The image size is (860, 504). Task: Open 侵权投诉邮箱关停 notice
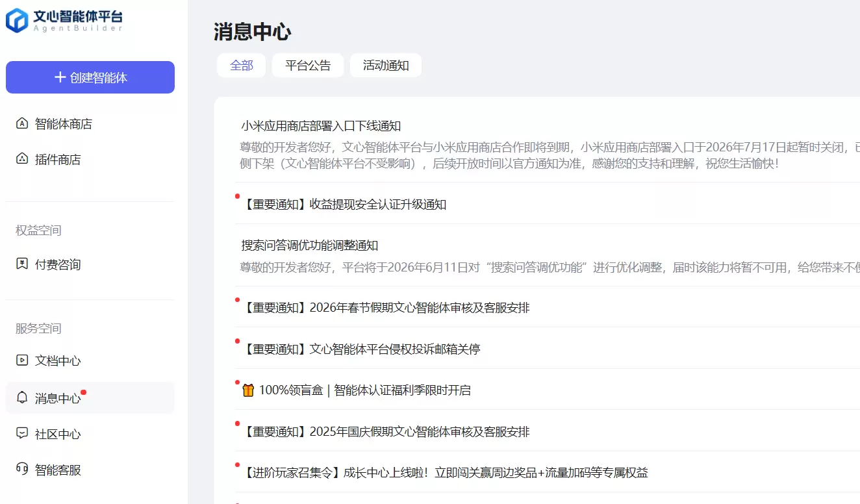361,349
